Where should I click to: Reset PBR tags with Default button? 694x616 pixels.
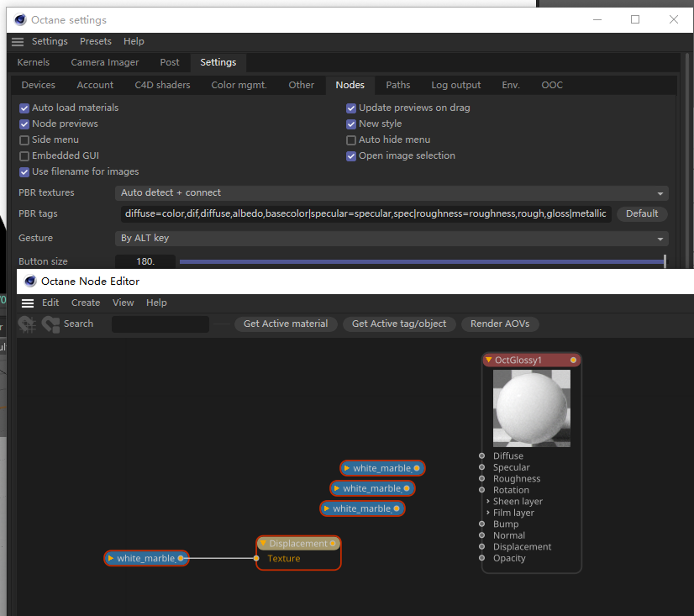pos(642,214)
